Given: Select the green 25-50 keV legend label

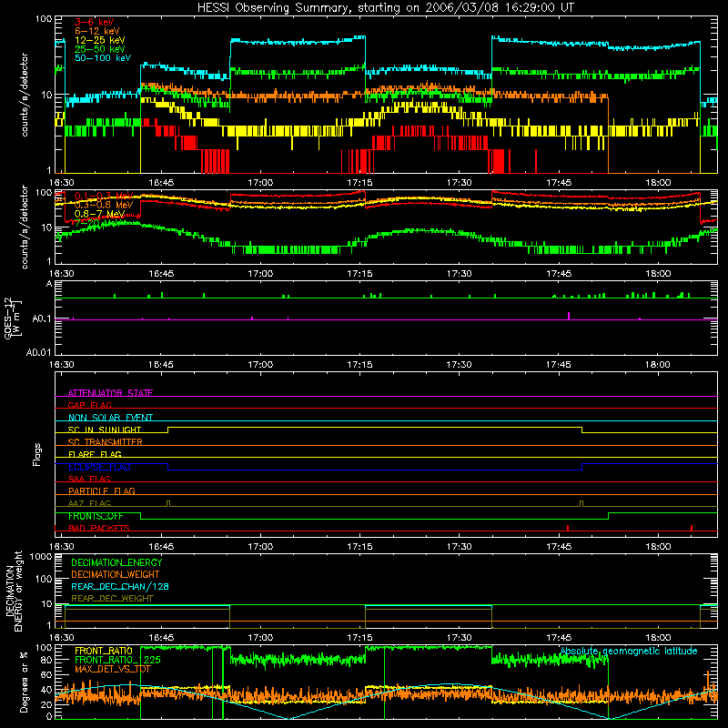Looking at the screenshot, I should coord(100,49).
